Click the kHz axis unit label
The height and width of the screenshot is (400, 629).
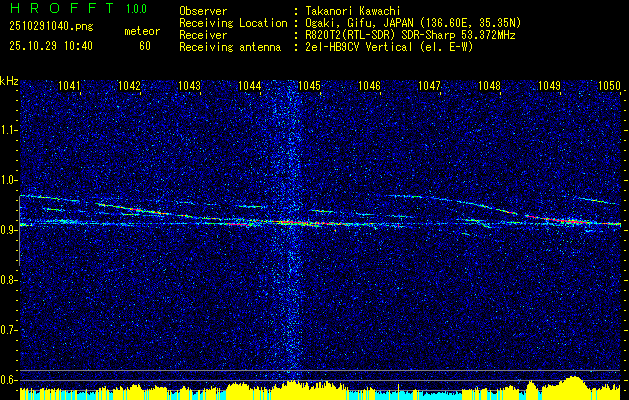click(x=9, y=81)
